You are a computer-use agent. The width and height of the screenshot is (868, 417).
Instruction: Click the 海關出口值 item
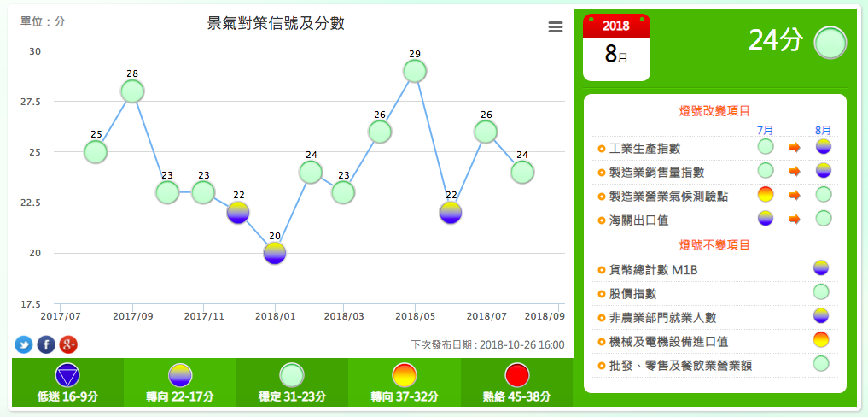point(638,220)
